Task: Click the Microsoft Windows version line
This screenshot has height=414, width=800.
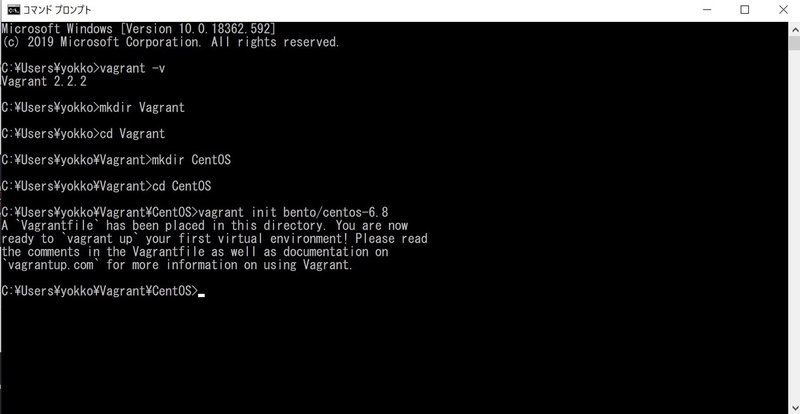Action: point(139,29)
